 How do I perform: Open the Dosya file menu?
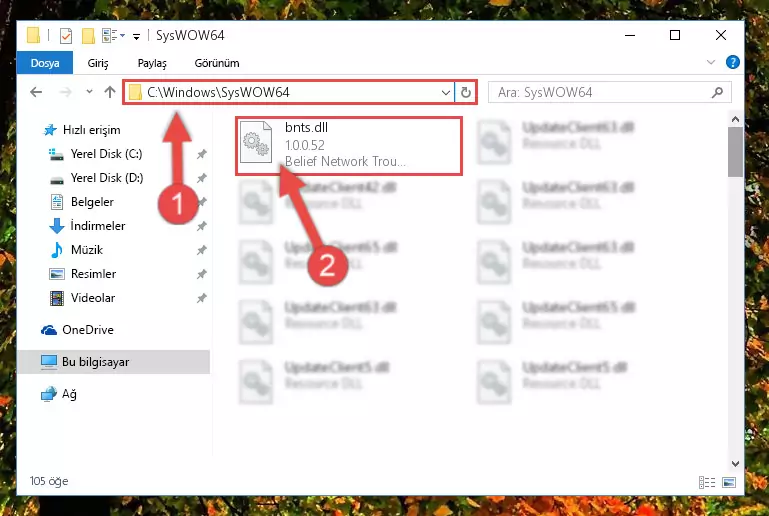coord(45,63)
